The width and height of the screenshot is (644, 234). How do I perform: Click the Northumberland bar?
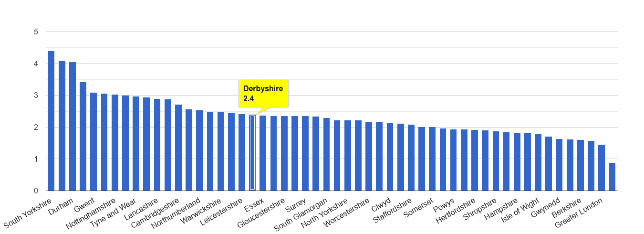pyautogui.click(x=199, y=150)
